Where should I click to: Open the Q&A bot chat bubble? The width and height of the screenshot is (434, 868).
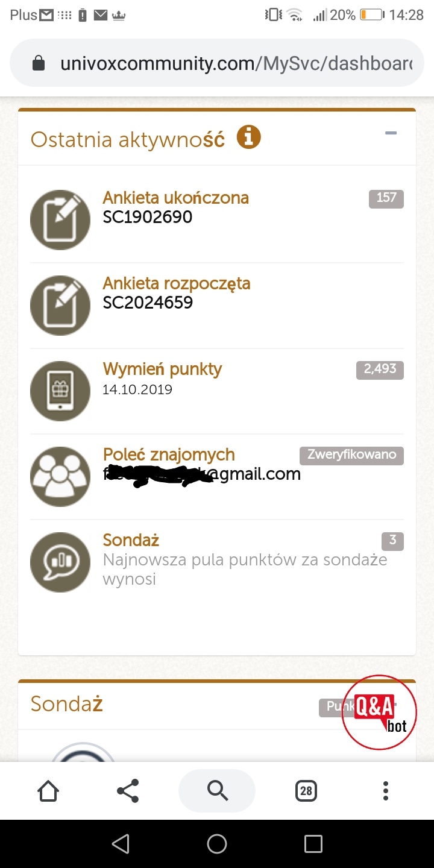[x=379, y=712]
